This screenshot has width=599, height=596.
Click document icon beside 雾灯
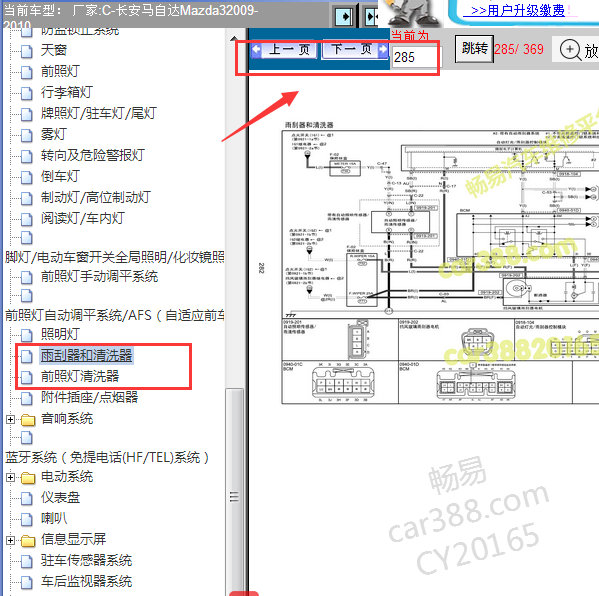coord(27,135)
